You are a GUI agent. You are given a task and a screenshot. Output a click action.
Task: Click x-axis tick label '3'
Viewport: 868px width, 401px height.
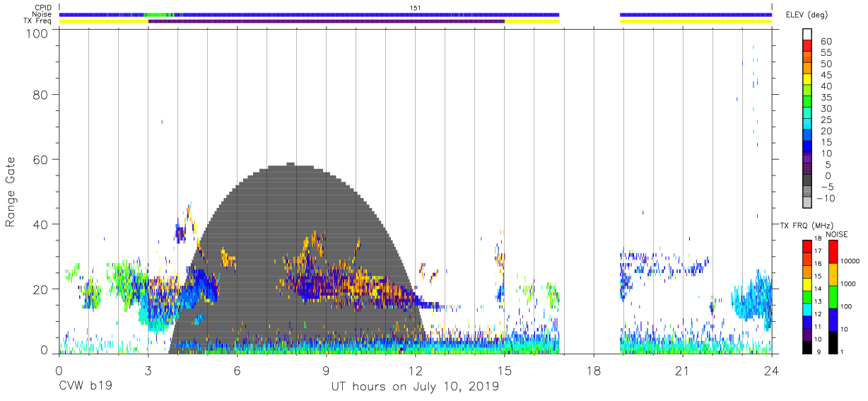pyautogui.click(x=148, y=371)
